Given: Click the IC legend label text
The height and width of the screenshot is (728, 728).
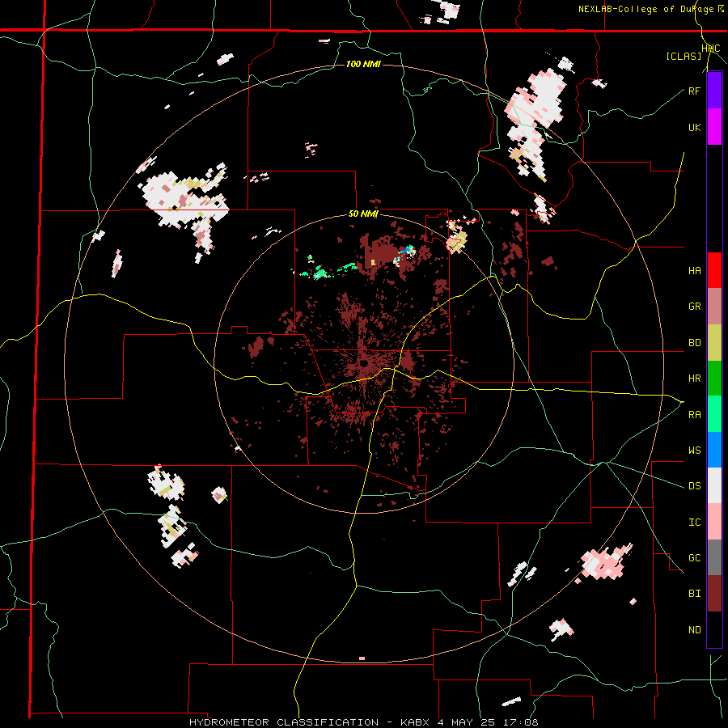Looking at the screenshot, I should (x=694, y=523).
